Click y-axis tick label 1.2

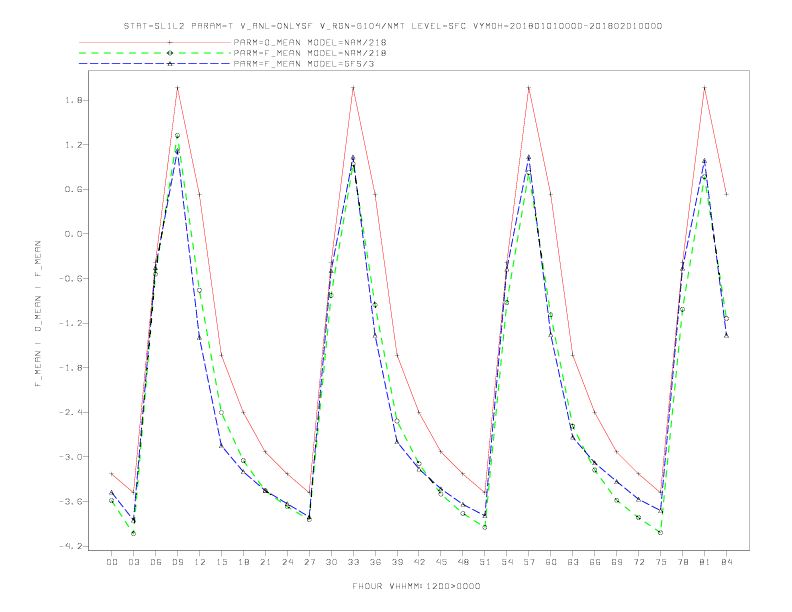[x=74, y=145]
